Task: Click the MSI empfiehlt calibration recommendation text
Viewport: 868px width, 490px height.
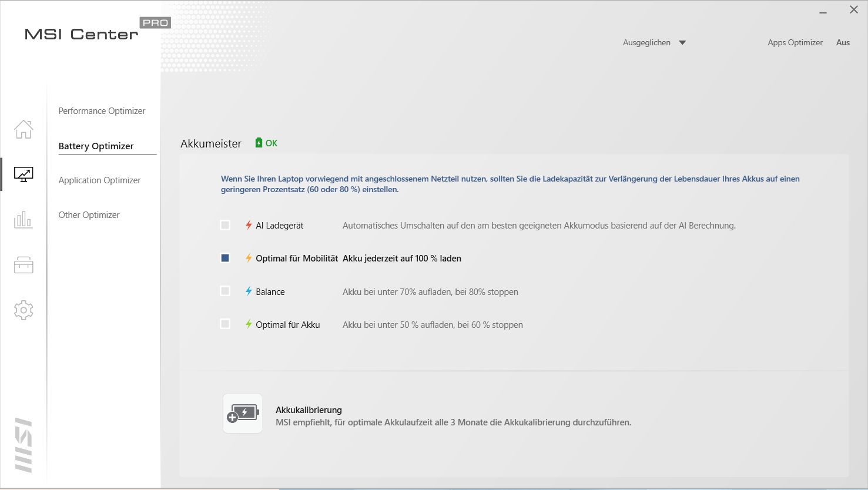Action: tap(453, 422)
